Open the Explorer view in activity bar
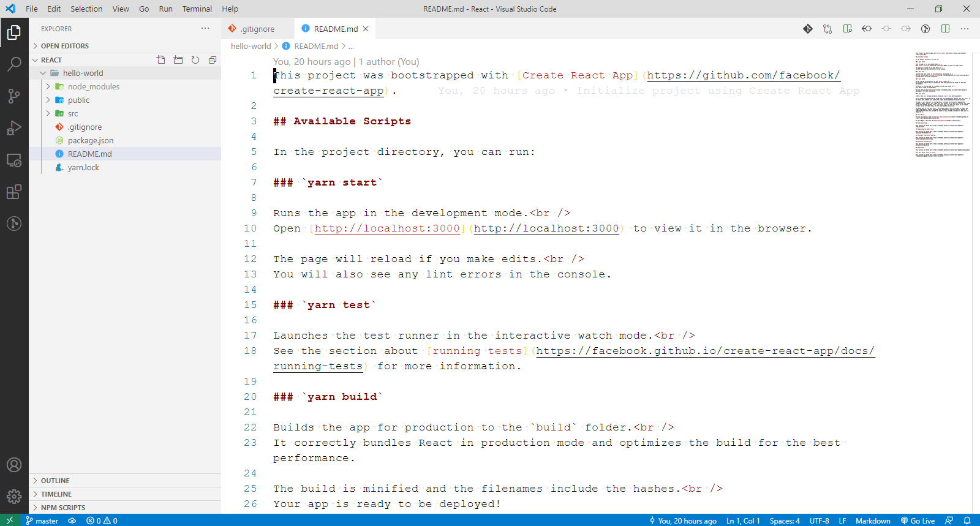This screenshot has width=980, height=526. point(14,32)
